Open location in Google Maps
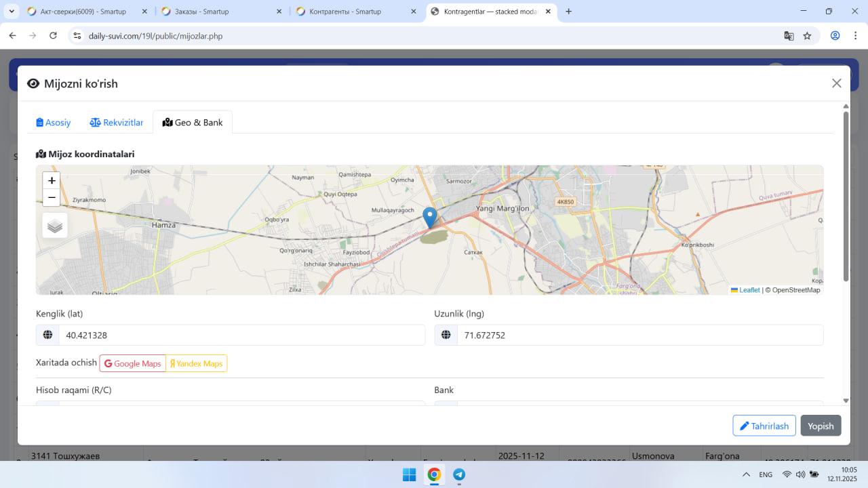Screen dimensions: 868x488 point(133,364)
